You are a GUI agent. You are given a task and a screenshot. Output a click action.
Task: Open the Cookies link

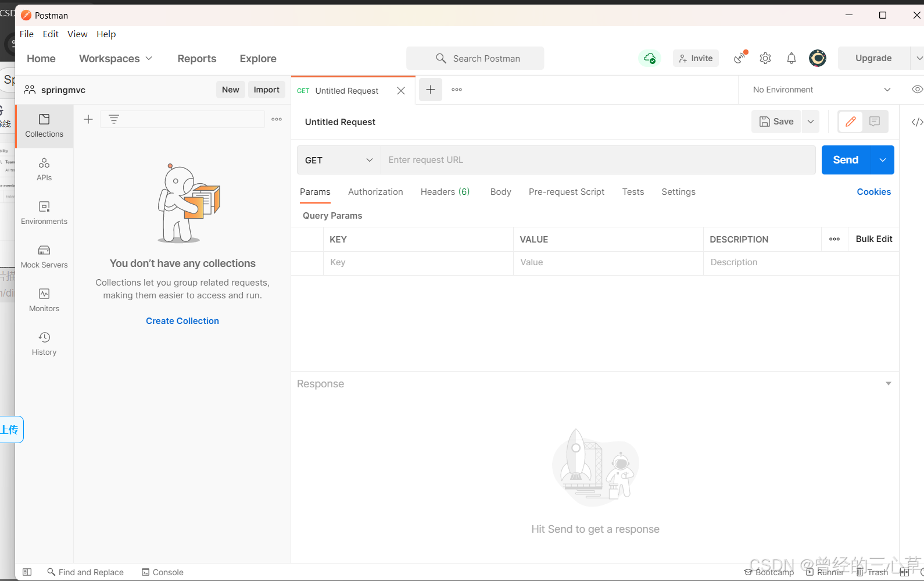873,192
